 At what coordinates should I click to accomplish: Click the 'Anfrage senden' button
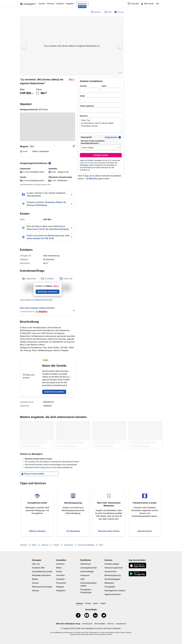(x=101, y=155)
